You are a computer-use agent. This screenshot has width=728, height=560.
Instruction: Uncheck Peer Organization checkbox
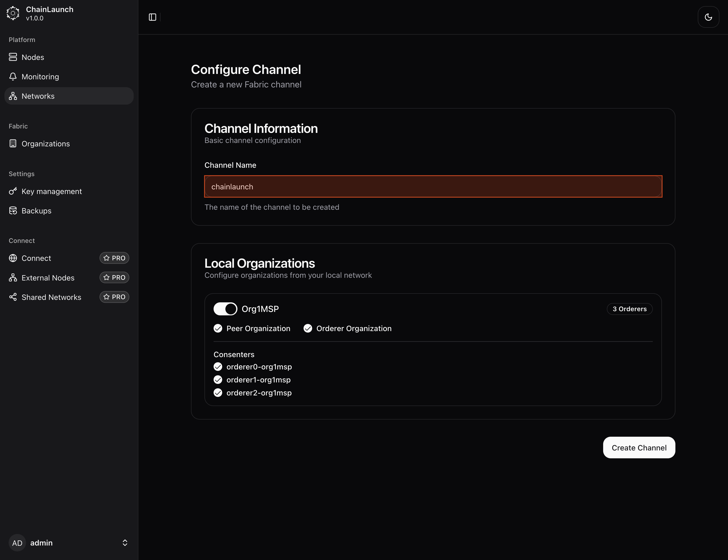click(x=218, y=328)
